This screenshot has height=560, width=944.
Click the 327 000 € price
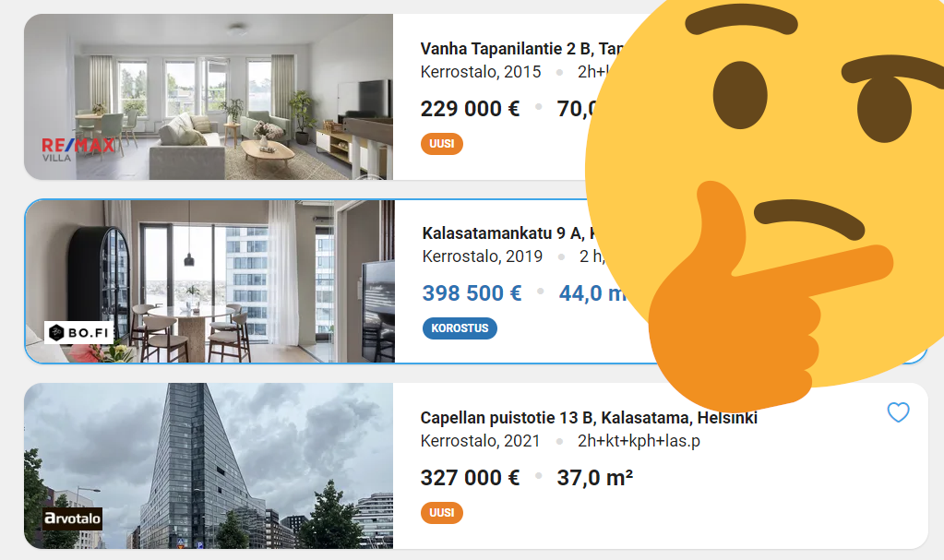(x=471, y=478)
